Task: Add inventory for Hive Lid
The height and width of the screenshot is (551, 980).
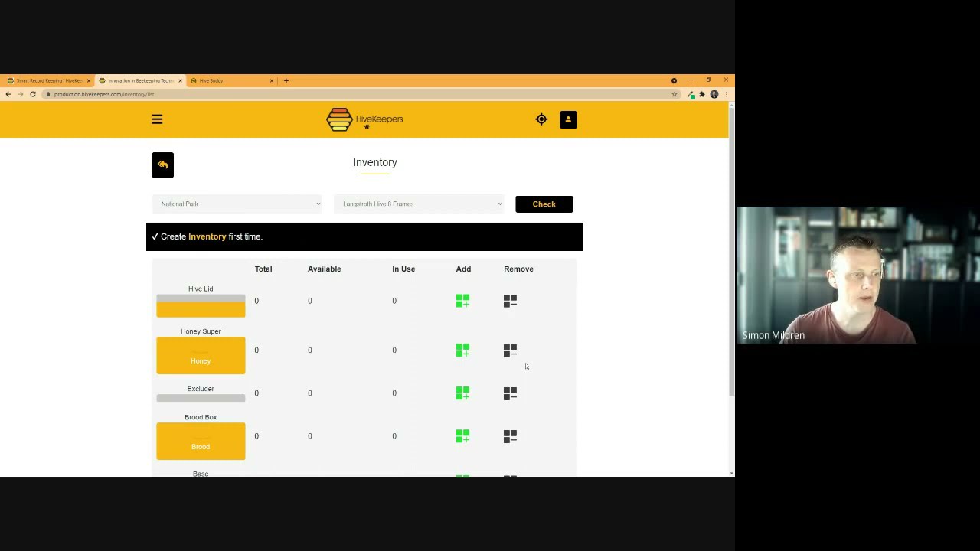Action: (x=462, y=301)
